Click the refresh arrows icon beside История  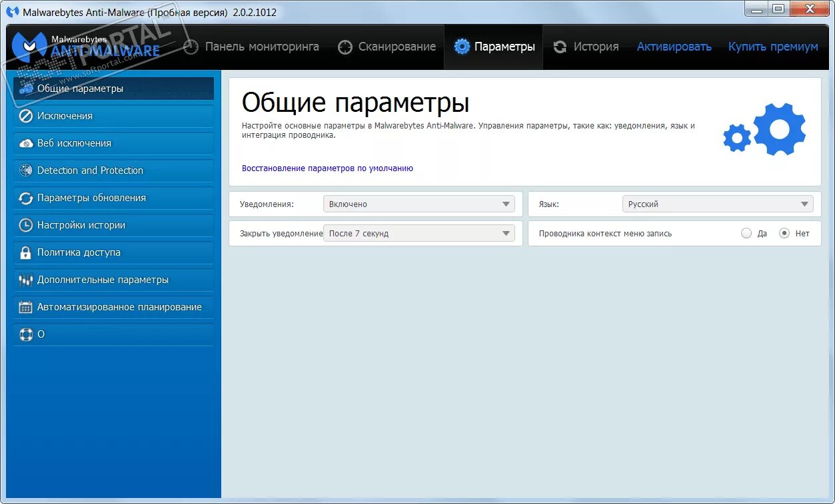[560, 47]
